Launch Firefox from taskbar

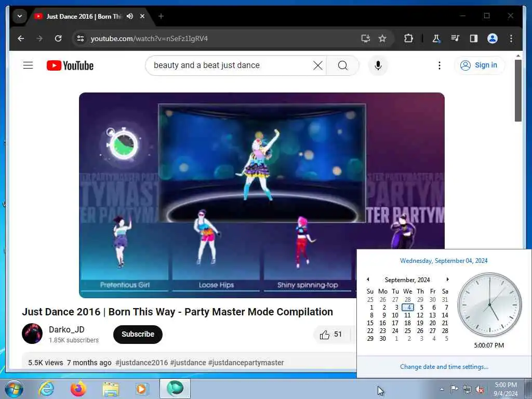tap(78, 389)
